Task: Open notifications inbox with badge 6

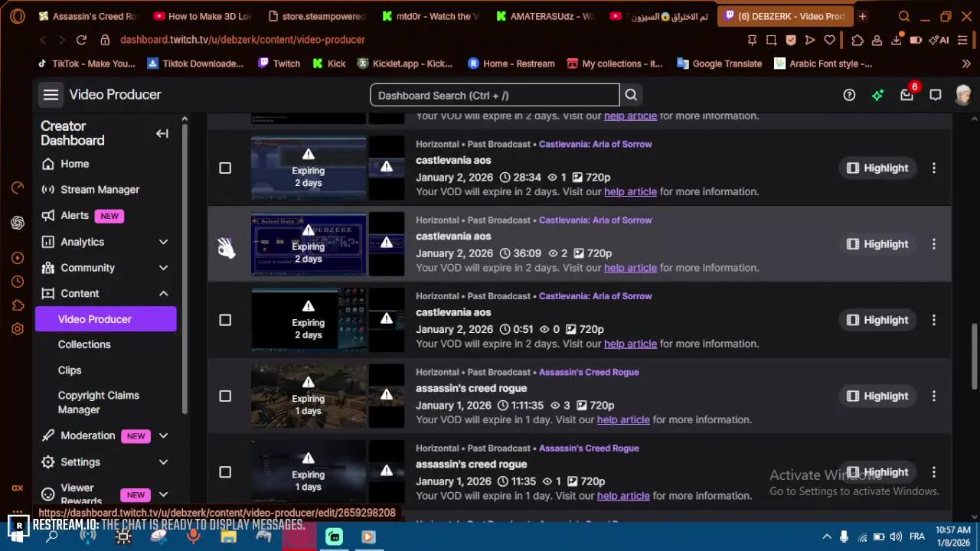Action: [x=906, y=95]
